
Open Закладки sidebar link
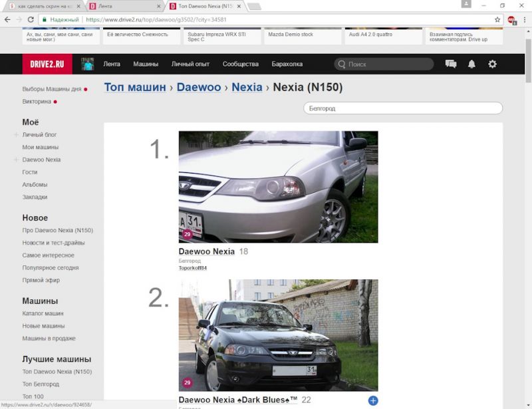35,197
